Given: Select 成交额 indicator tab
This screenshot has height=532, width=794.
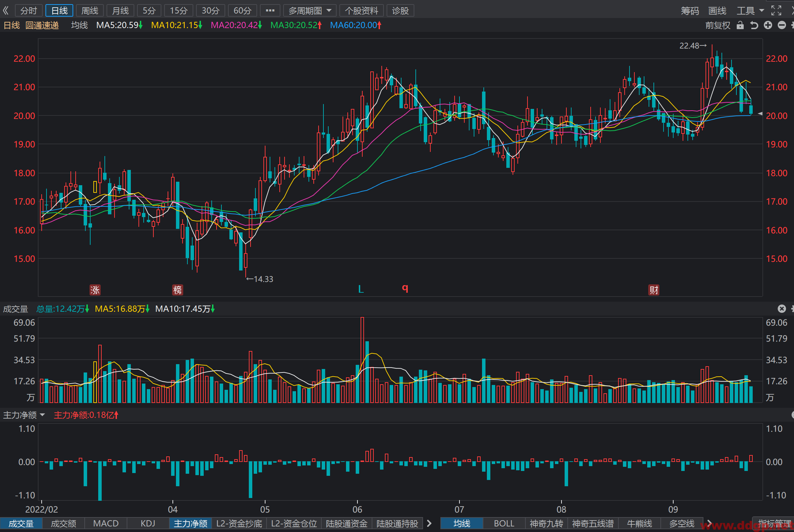Looking at the screenshot, I should point(64,523).
